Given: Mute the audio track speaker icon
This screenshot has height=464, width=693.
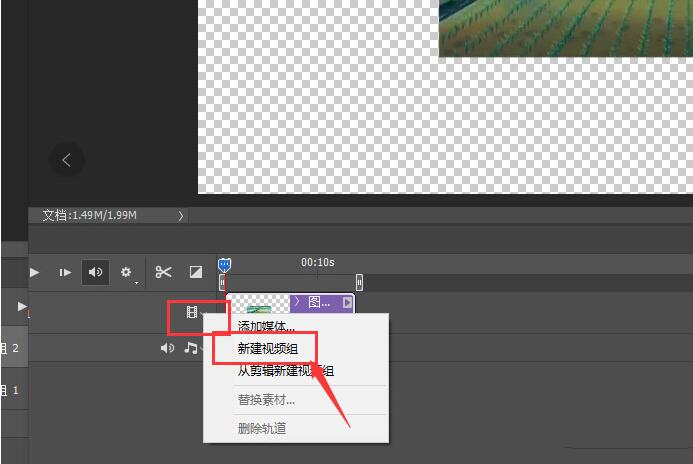Looking at the screenshot, I should tap(168, 348).
